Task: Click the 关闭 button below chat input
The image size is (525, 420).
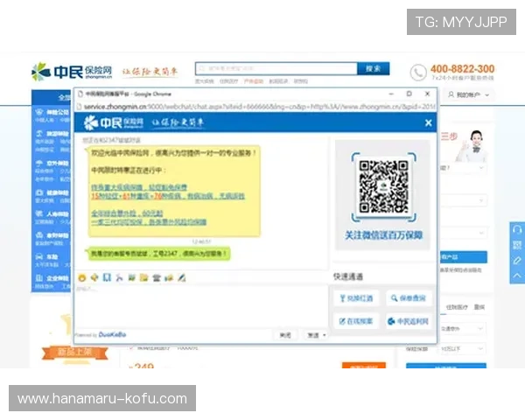Action: click(285, 335)
